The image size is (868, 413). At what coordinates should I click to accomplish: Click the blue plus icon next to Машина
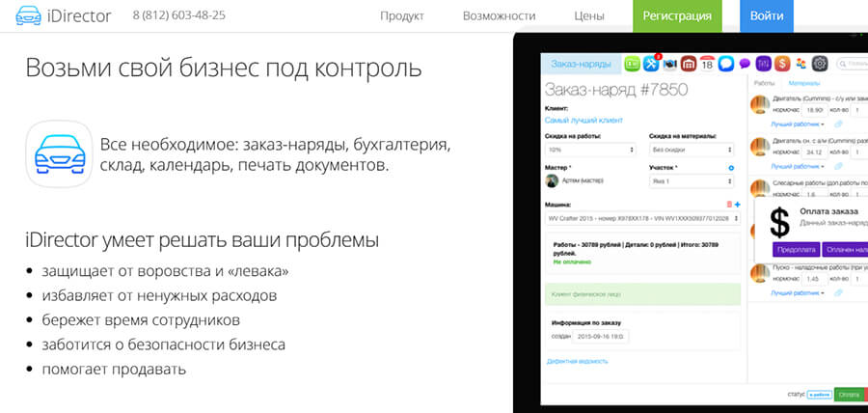[x=738, y=205]
